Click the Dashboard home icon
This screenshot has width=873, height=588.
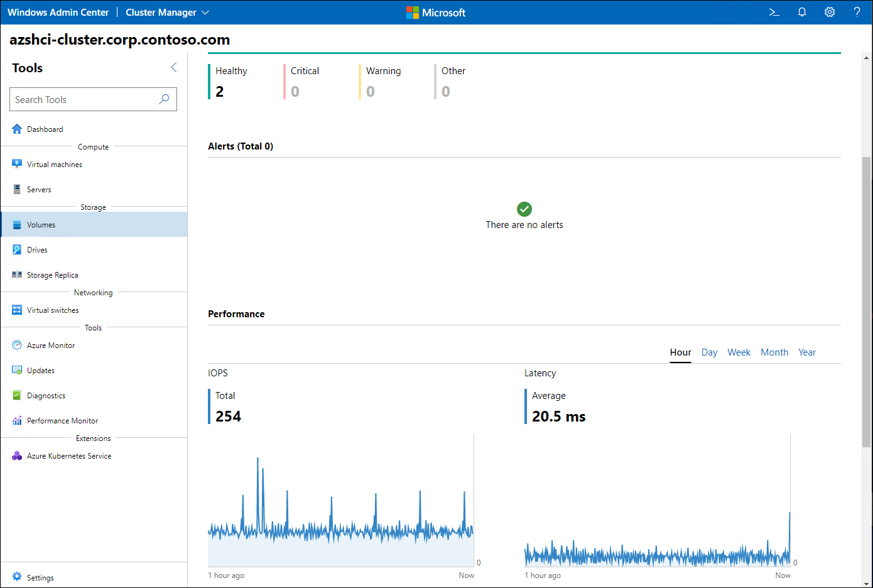[x=17, y=129]
